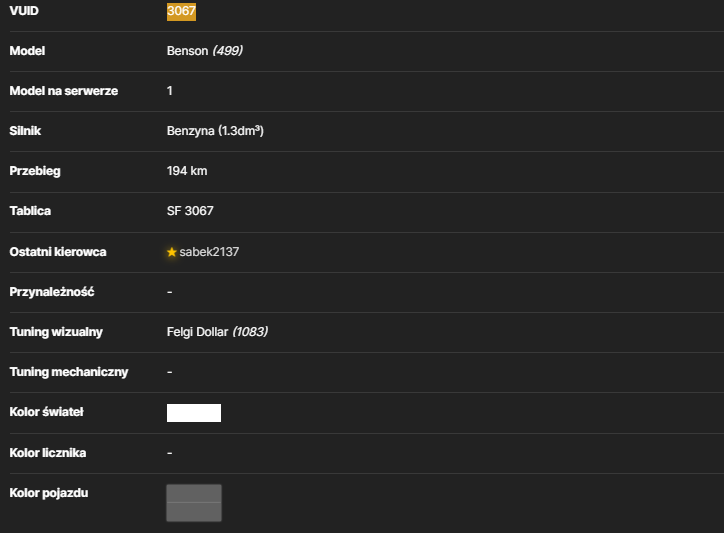Click the lower gray Kolor pojazdu swatch
Screen dimensions: 724x533
194,512
